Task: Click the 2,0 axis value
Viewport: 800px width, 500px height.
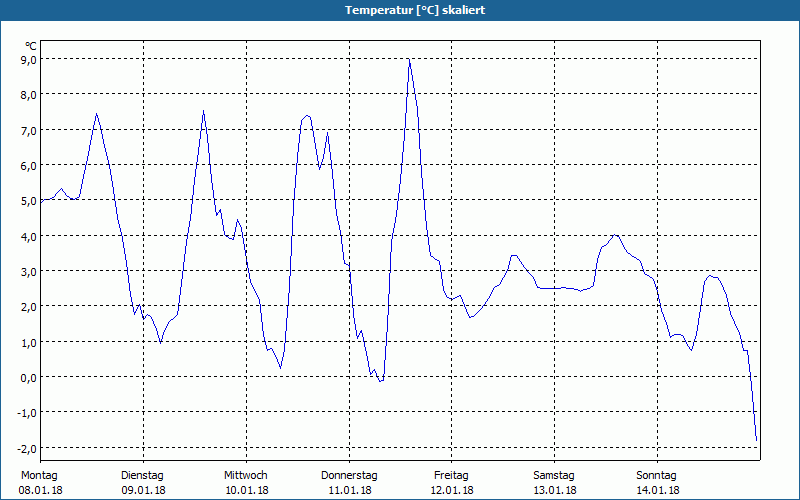Action: click(29, 307)
